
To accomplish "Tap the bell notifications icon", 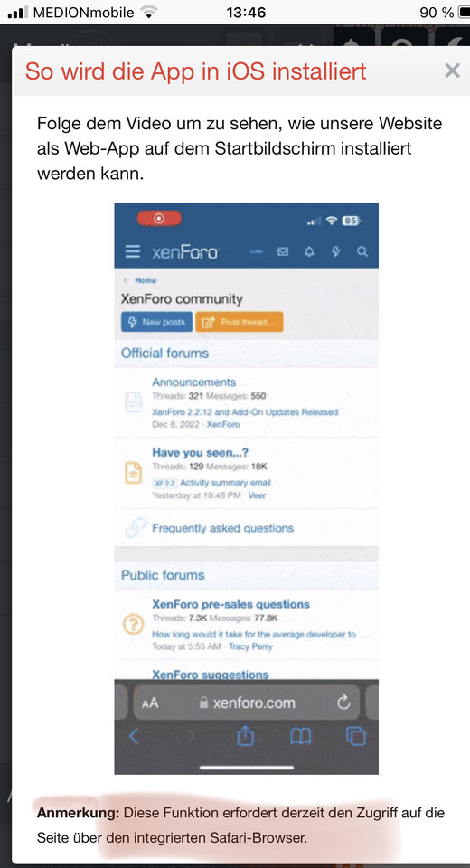I will 309,252.
